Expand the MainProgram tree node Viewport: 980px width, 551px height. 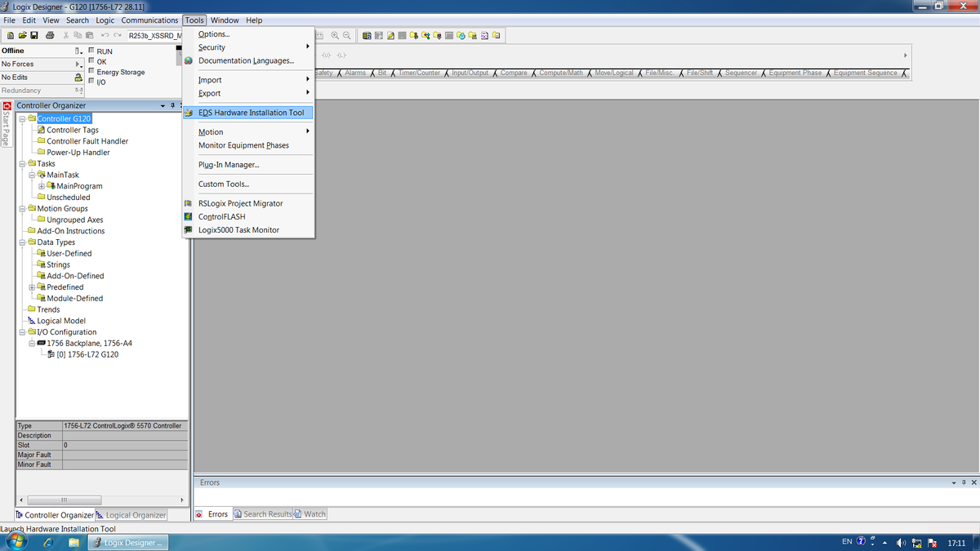pyautogui.click(x=42, y=186)
